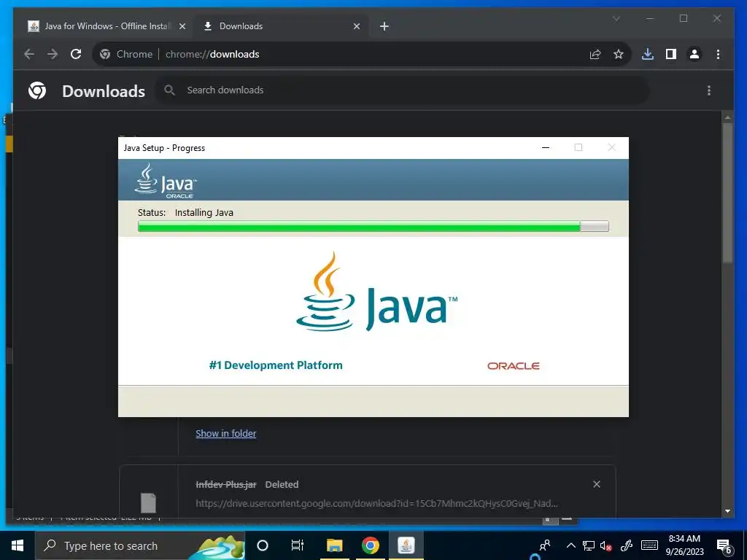The image size is (747, 560).
Task: Toggle Chrome's side panel icon
Action: tap(671, 54)
